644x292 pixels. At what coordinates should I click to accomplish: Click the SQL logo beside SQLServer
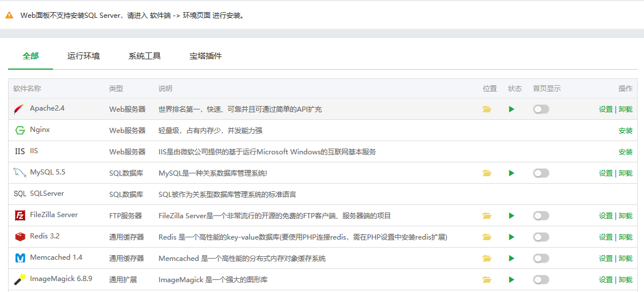[x=20, y=194]
